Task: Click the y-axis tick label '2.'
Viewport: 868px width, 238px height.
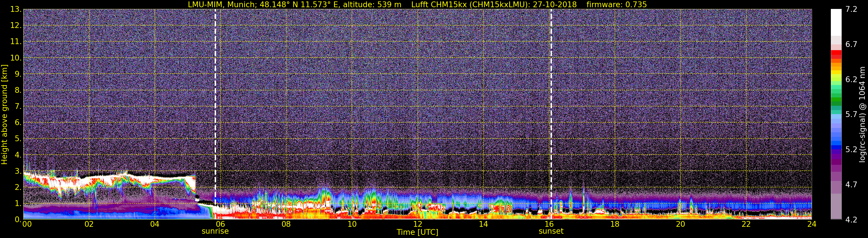Action: pos(18,187)
